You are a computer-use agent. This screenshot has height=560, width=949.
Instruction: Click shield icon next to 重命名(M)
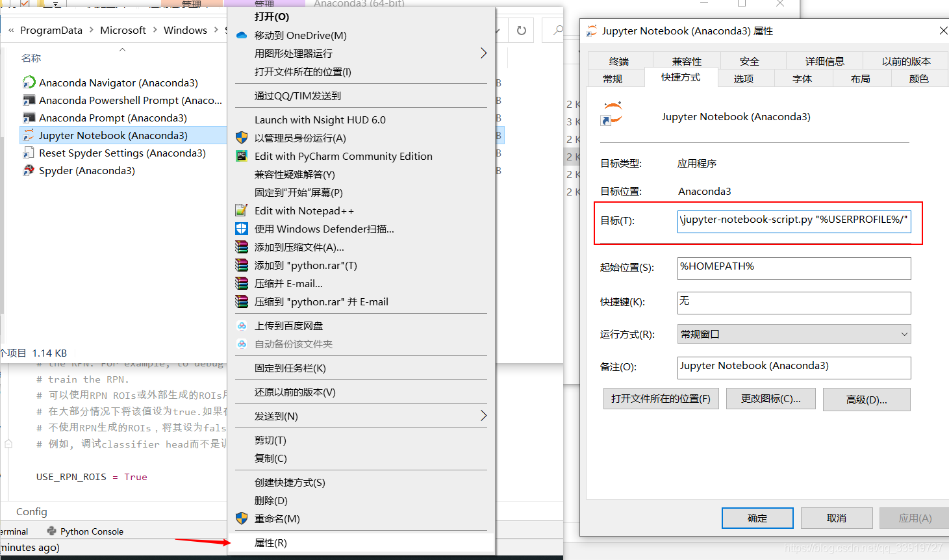pos(242,518)
